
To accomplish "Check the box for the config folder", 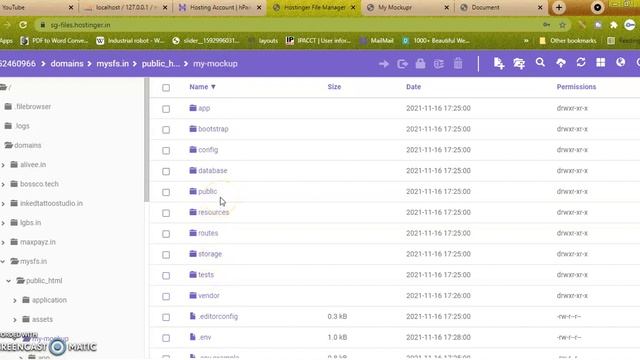I will (x=166, y=151).
